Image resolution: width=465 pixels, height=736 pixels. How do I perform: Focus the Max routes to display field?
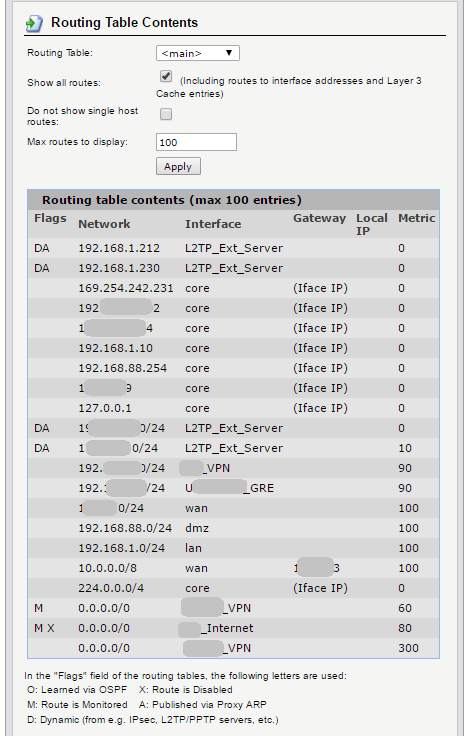[x=196, y=142]
